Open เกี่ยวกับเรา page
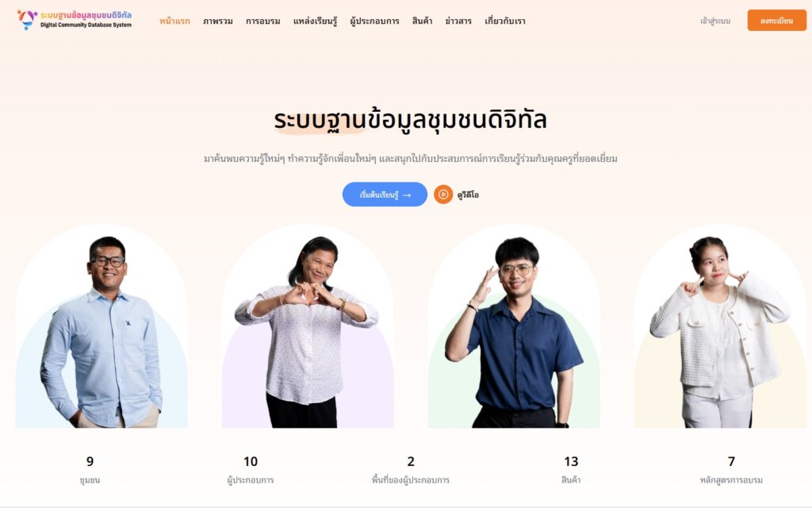Image resolution: width=812 pixels, height=508 pixels. pyautogui.click(x=505, y=21)
